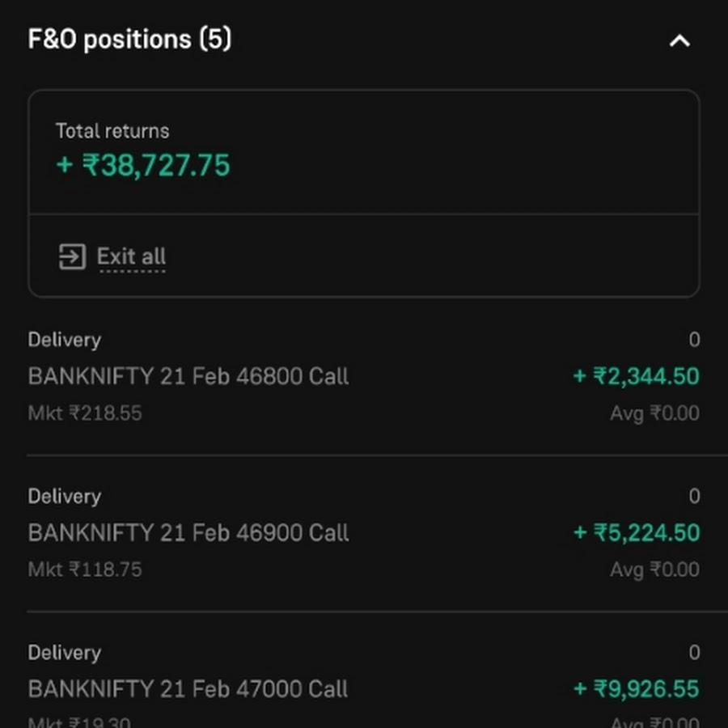Click Delivery label above 46900 Call
This screenshot has height=728, width=728.
pos(65,497)
